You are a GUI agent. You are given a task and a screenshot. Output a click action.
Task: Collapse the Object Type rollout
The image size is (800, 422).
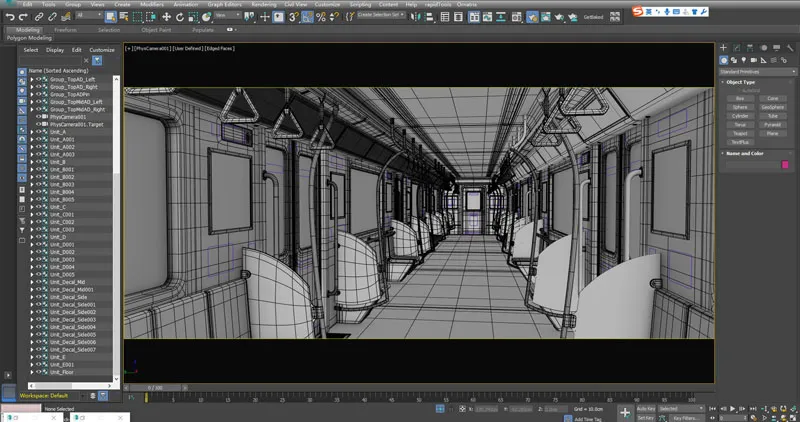pos(740,82)
